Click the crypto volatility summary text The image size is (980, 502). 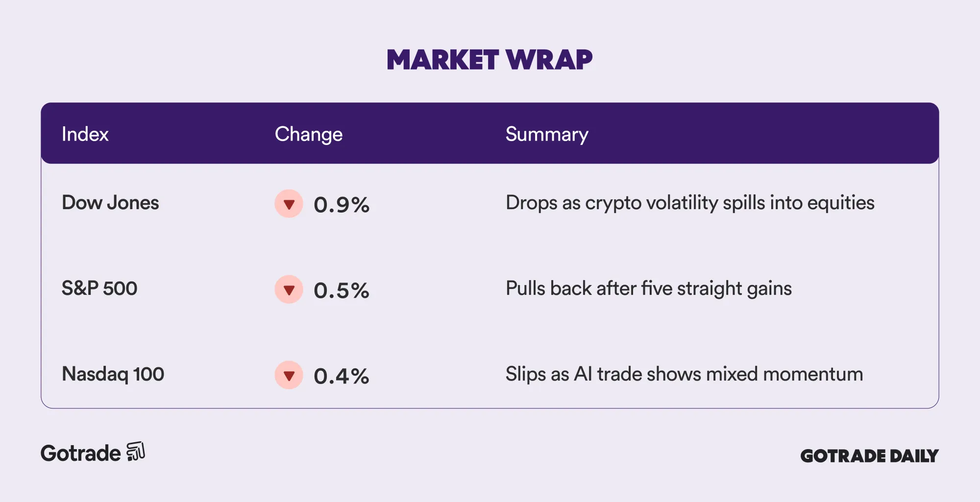[x=689, y=203]
